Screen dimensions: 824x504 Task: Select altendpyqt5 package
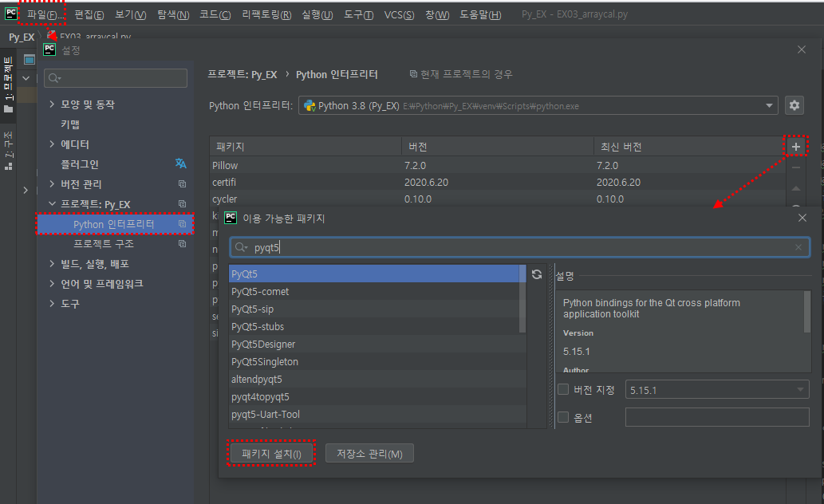click(377, 379)
